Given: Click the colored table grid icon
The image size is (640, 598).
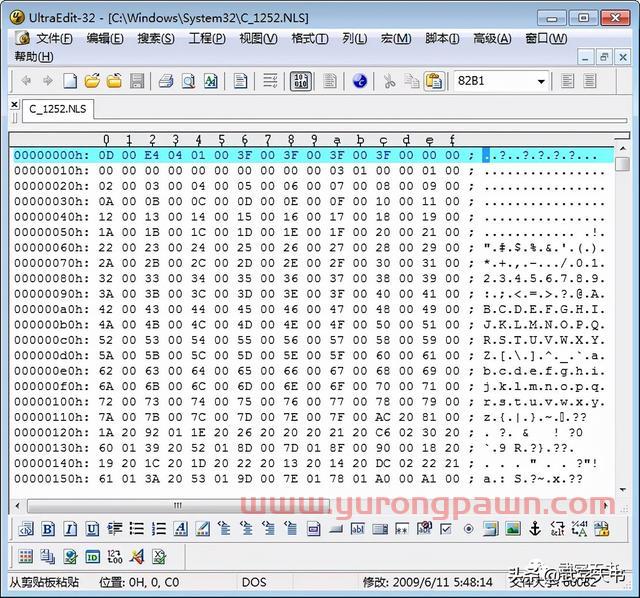Looking at the screenshot, I should pos(26,556).
